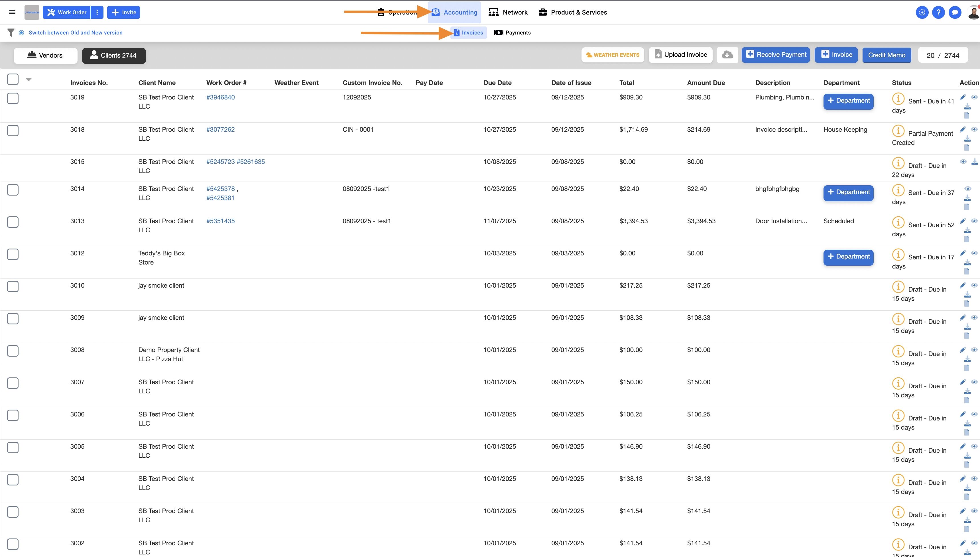
Task: View invoice 3015 using the eye icon
Action: [x=963, y=161]
